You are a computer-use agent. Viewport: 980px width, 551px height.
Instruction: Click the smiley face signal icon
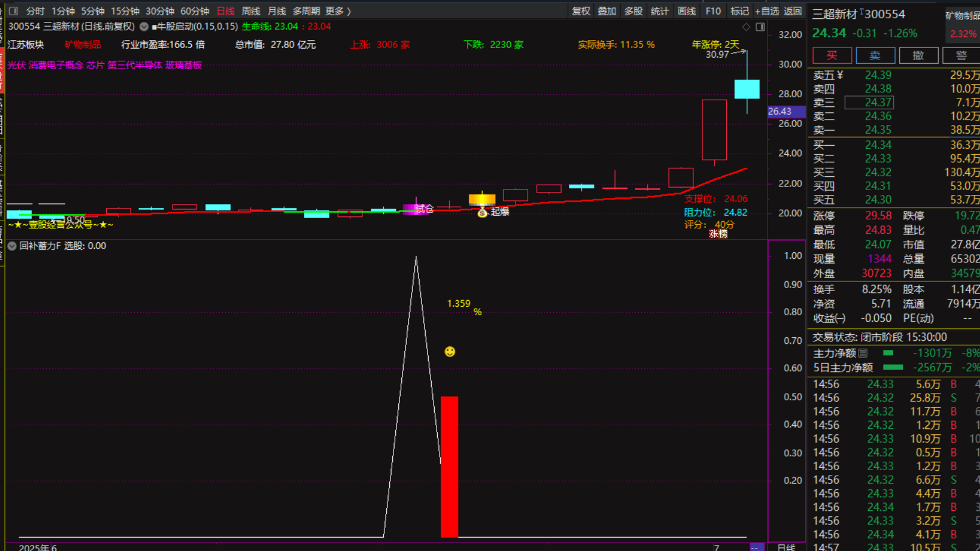(450, 352)
